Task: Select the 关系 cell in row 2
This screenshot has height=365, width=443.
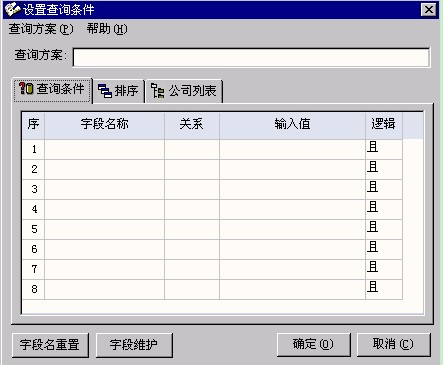Action: coord(192,169)
